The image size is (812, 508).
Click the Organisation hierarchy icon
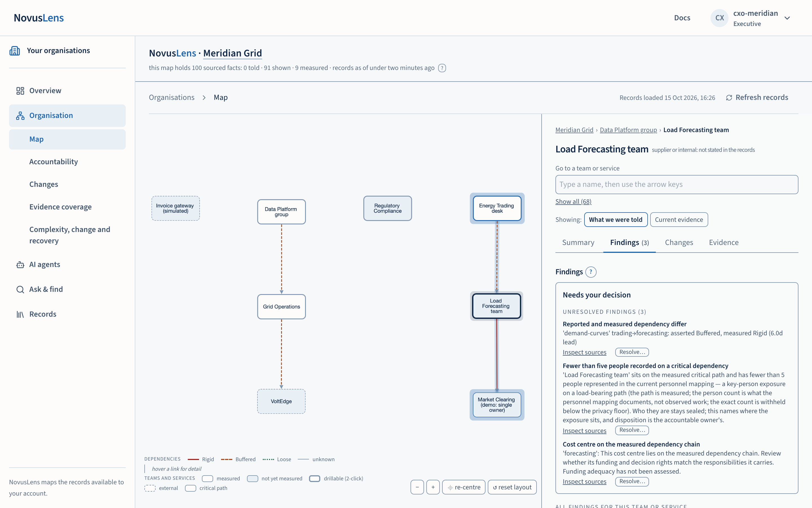pyautogui.click(x=20, y=116)
